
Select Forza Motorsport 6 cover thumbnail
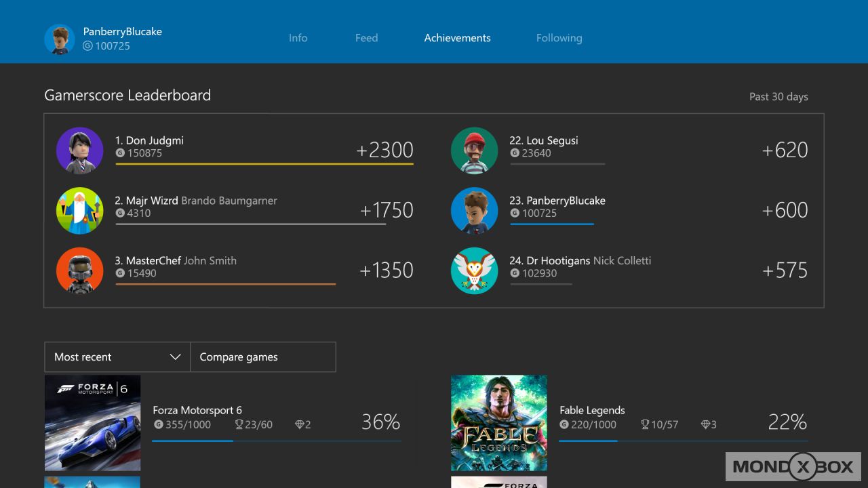[93, 423]
